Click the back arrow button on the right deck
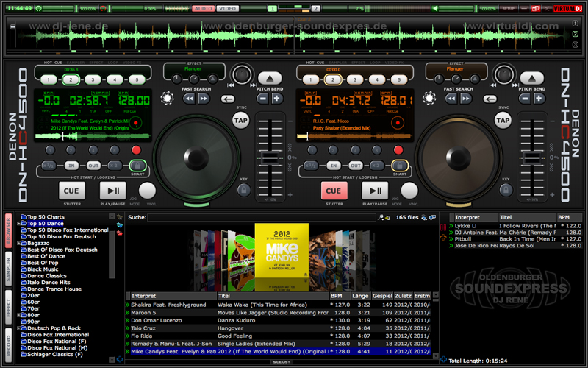 coord(490,99)
